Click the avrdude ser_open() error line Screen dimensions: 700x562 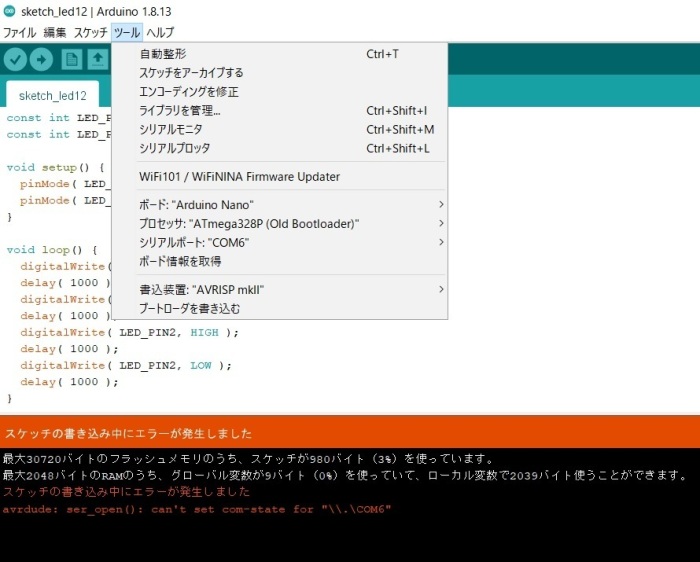point(197,509)
